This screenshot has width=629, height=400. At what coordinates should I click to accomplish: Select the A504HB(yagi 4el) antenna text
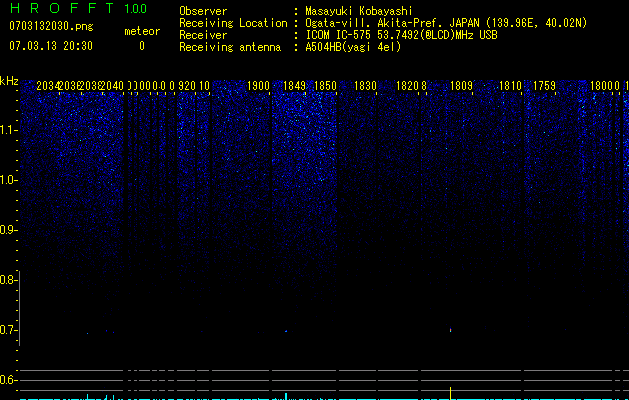click(353, 47)
